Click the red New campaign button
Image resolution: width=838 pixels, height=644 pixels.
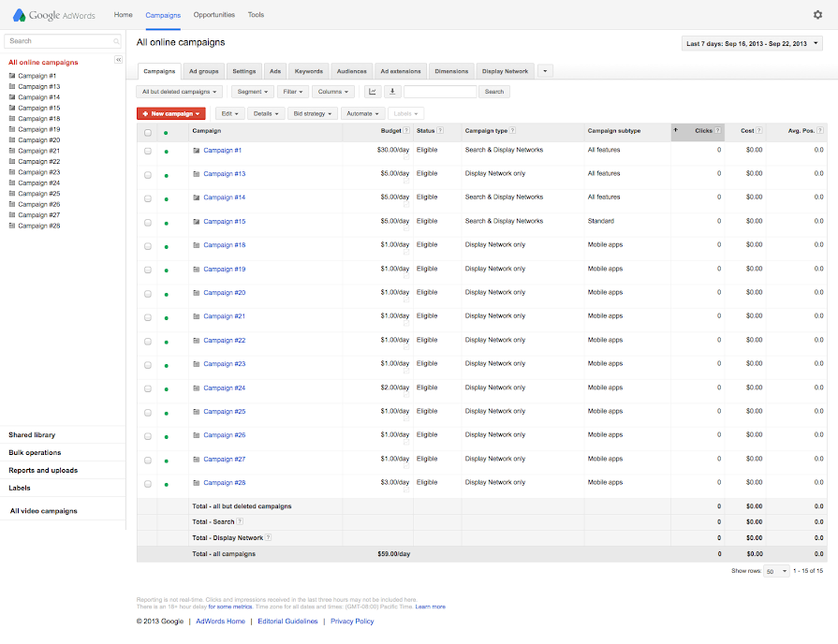(x=170, y=113)
